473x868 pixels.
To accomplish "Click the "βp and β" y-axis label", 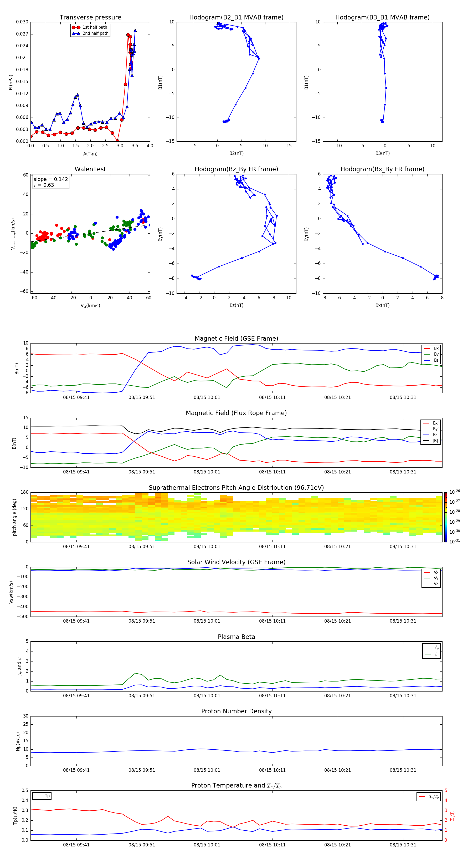I will [19, 666].
